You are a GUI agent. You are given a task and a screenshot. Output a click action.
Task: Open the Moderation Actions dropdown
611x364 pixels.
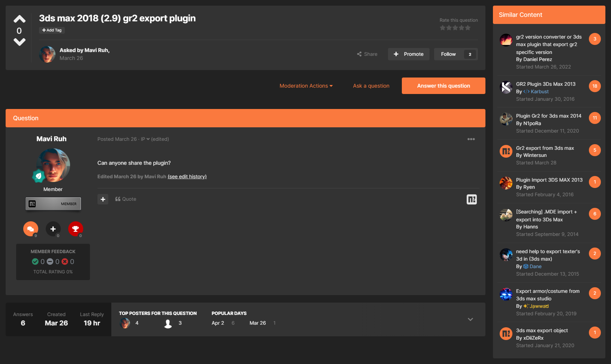click(306, 86)
